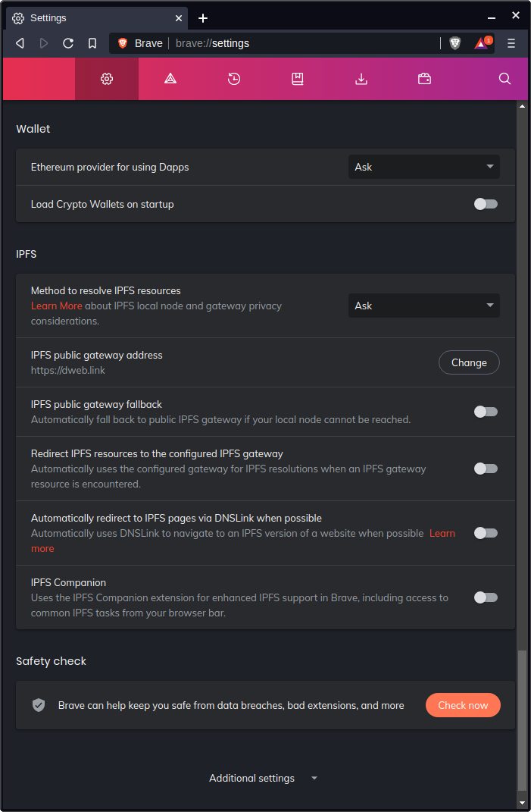Image resolution: width=531 pixels, height=812 pixels.
Task: Reload the page with refresh icon
Action: coord(68,43)
